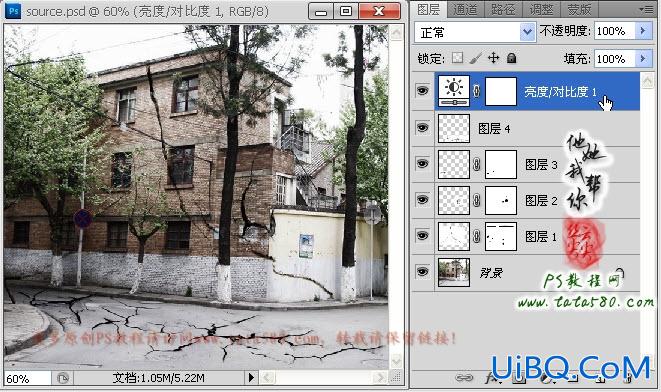The image size is (661, 392).
Task: Hide layer 图层 4 via eye icon
Action: coord(423,128)
